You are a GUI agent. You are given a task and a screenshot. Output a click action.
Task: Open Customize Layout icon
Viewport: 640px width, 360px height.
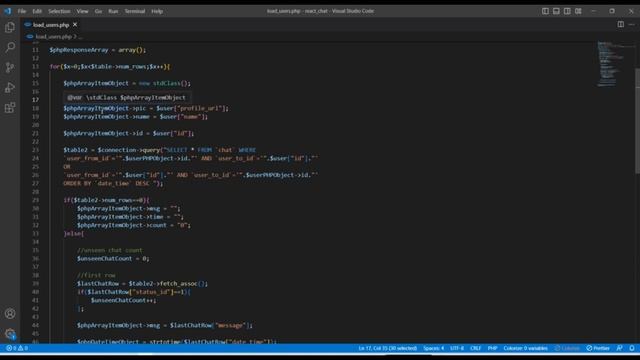(578, 11)
